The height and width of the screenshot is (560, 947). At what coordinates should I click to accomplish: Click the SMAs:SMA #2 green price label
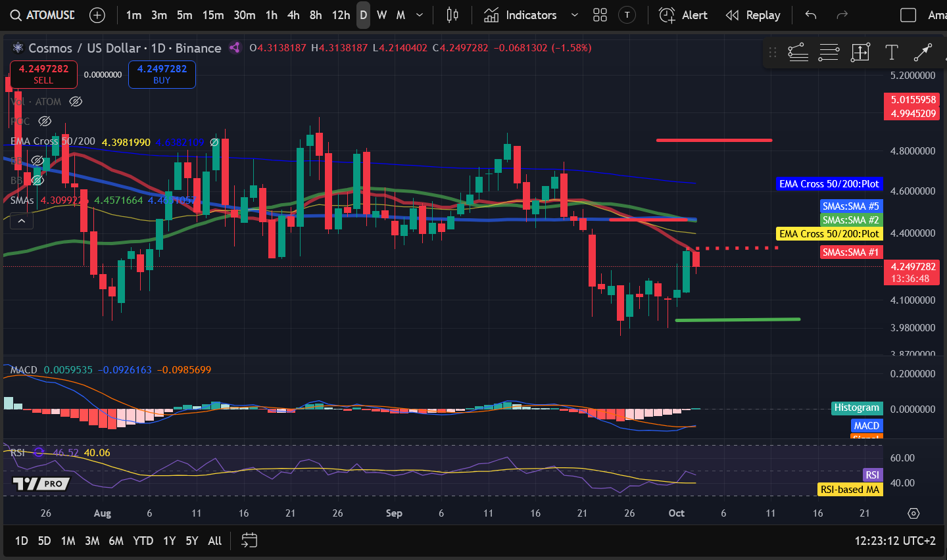(850, 220)
